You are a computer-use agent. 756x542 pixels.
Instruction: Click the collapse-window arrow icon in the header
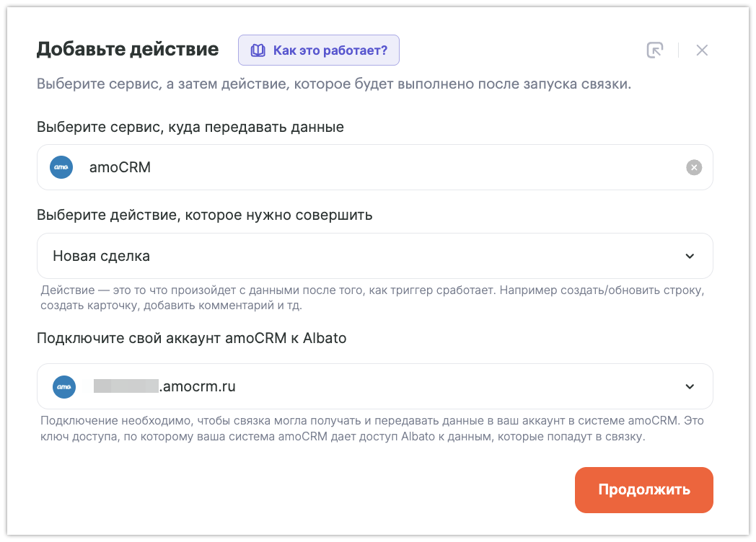[654, 50]
